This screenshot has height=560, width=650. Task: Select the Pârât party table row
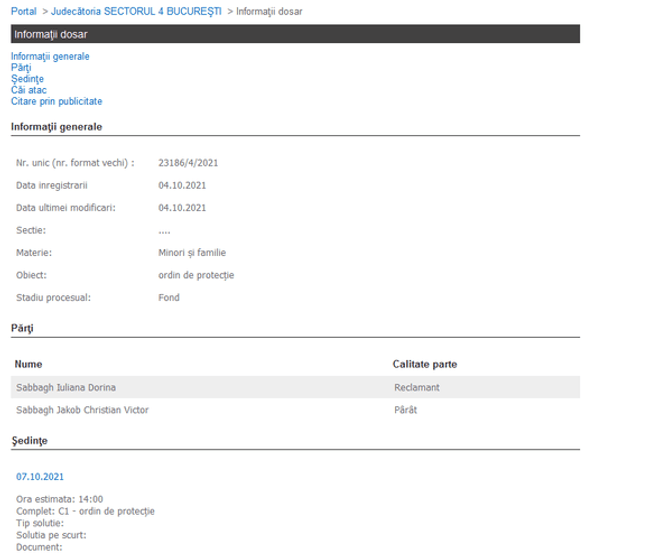pos(295,410)
